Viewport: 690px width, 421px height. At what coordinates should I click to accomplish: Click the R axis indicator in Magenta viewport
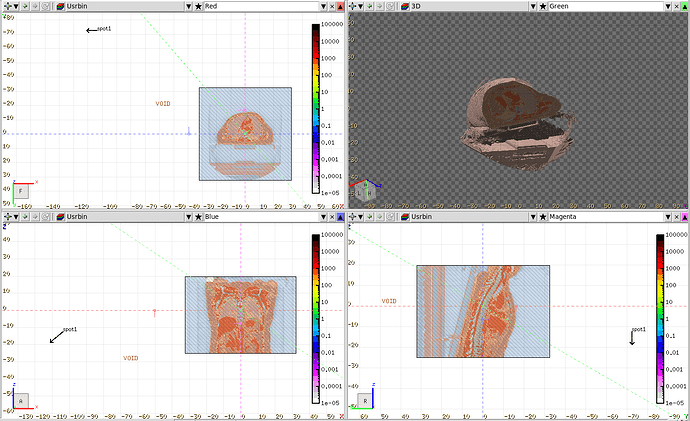point(366,399)
